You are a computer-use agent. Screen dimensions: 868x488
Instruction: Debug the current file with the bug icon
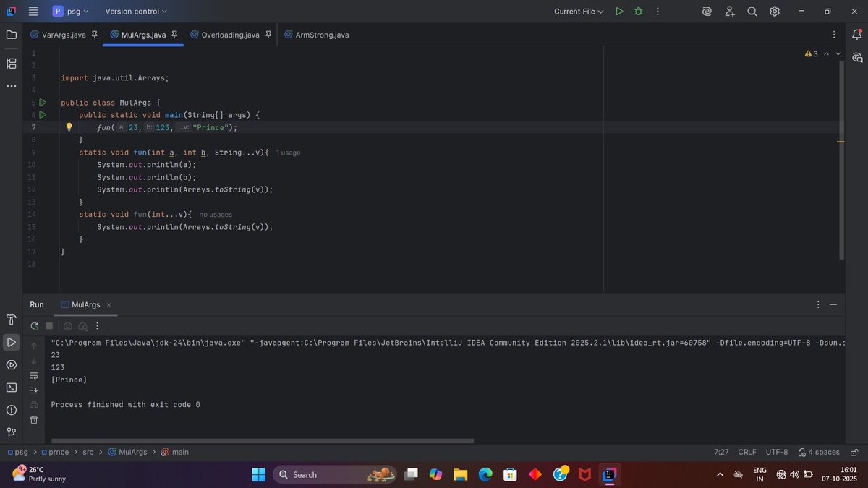(638, 12)
